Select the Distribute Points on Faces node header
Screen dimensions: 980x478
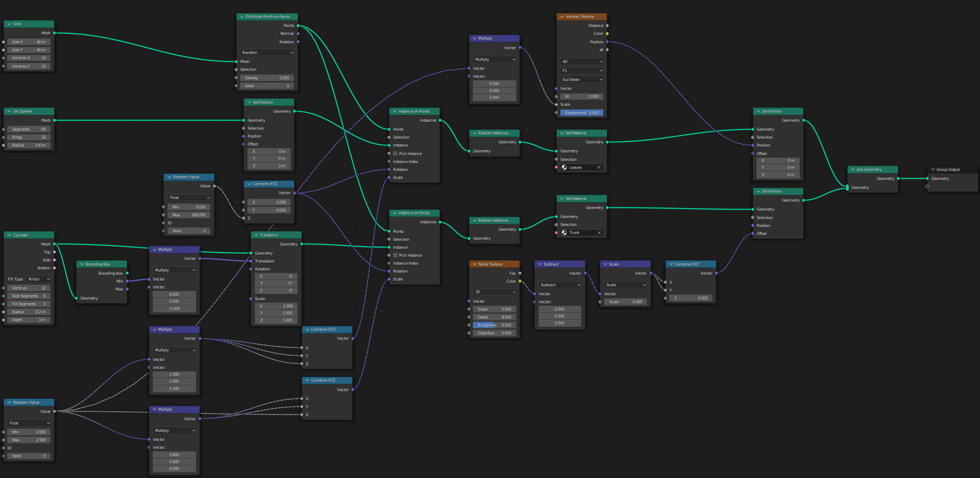[x=267, y=16]
